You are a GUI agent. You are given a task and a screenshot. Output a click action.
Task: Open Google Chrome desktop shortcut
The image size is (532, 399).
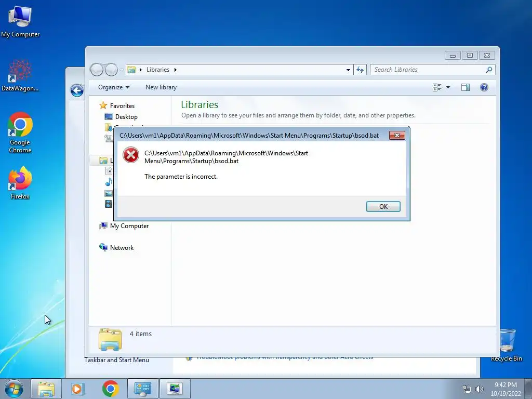(x=20, y=132)
